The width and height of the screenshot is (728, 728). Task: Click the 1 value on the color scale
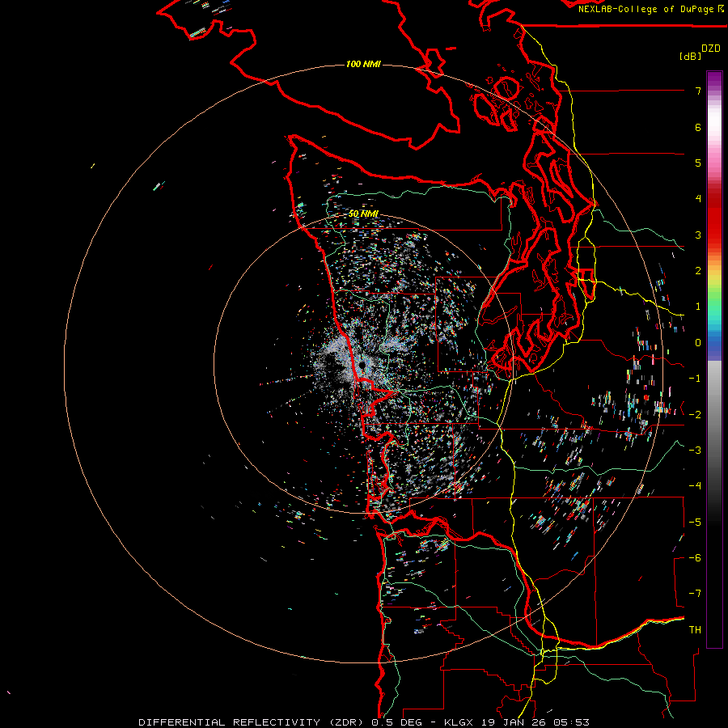tap(698, 307)
